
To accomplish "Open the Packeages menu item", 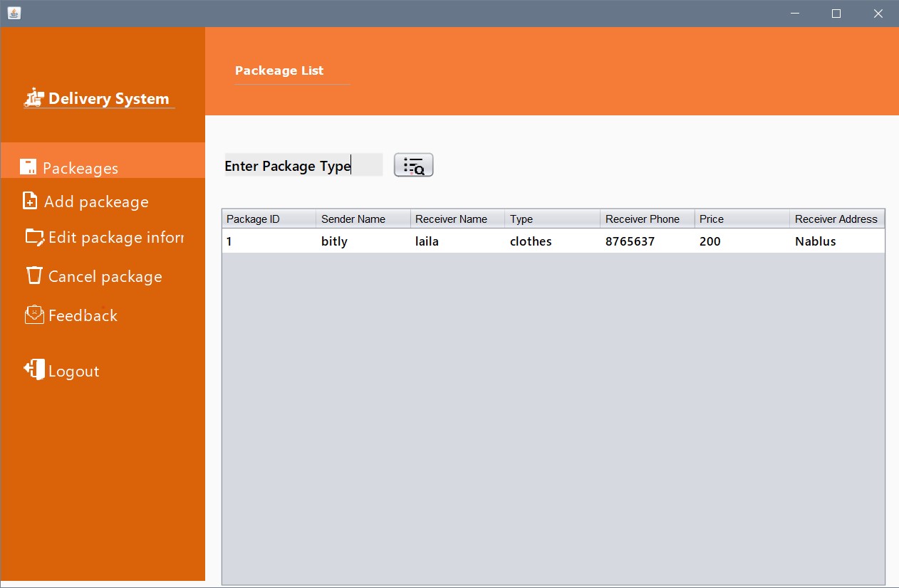I will (x=103, y=160).
